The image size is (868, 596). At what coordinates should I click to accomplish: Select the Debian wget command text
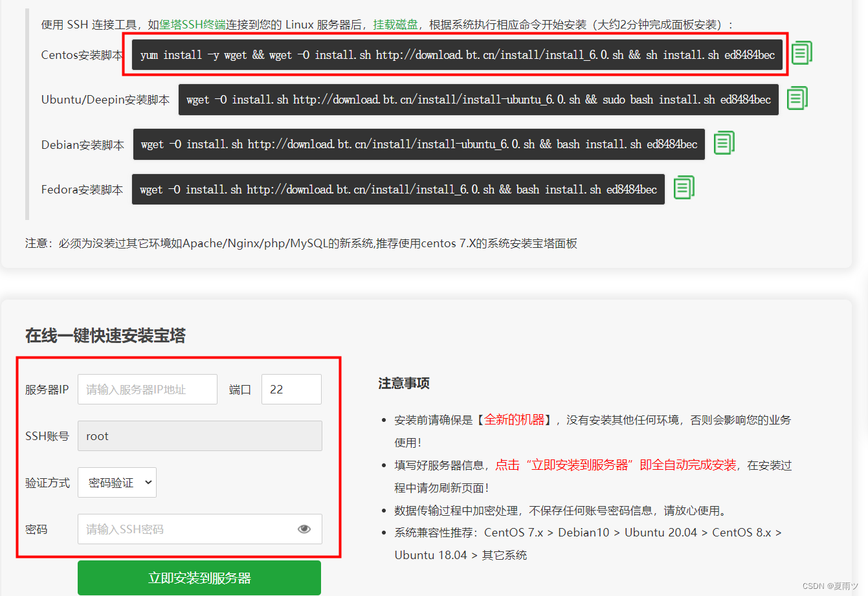(x=419, y=144)
